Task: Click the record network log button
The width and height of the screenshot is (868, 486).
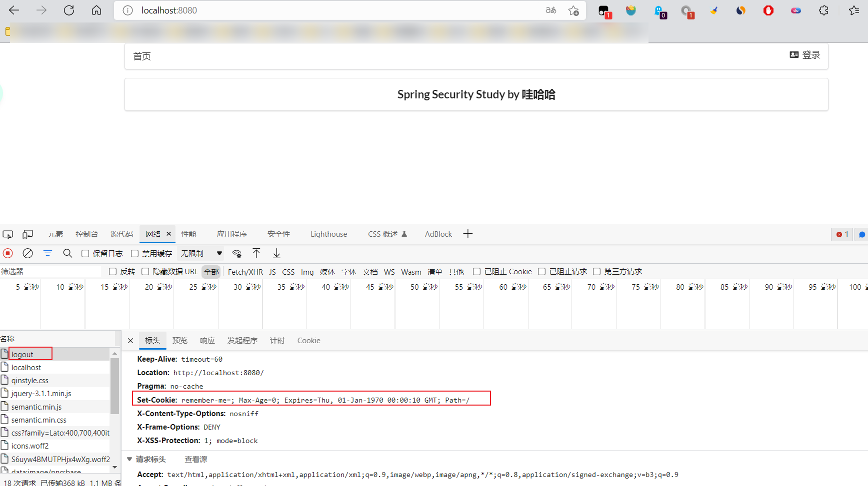Action: [x=8, y=253]
